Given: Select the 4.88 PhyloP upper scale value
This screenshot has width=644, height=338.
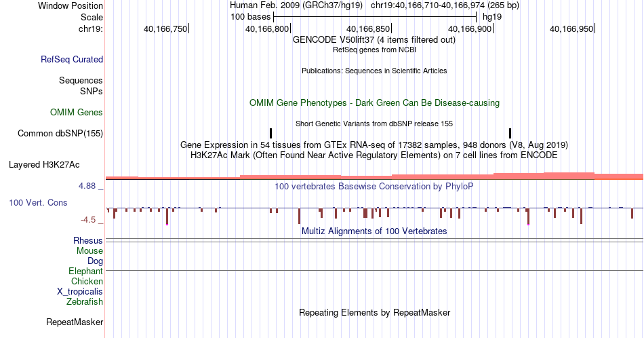Looking at the screenshot, I should [87, 186].
